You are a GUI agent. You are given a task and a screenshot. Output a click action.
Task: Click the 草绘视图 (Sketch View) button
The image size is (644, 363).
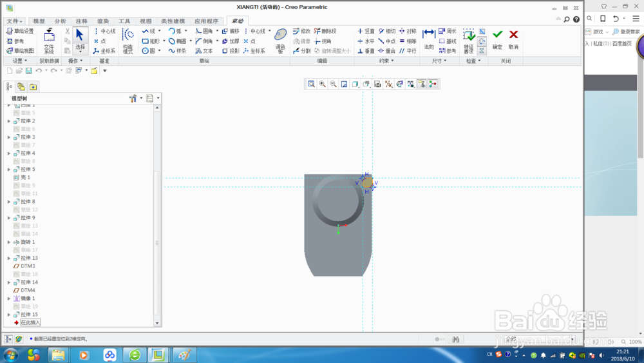(x=20, y=51)
